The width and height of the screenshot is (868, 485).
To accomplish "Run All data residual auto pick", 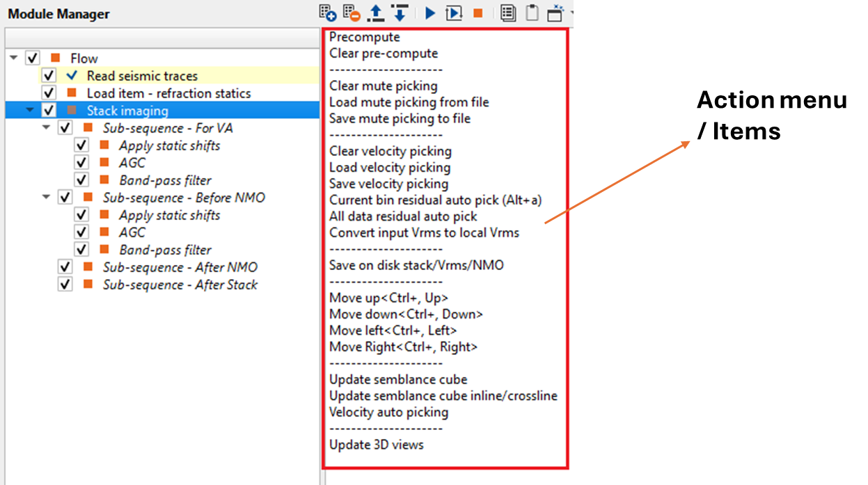I will coord(403,216).
